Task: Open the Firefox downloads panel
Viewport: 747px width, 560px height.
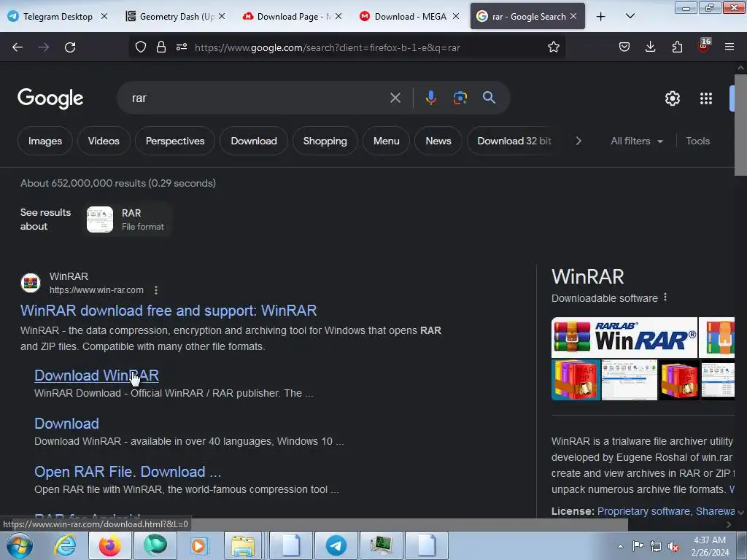Action: [650, 47]
